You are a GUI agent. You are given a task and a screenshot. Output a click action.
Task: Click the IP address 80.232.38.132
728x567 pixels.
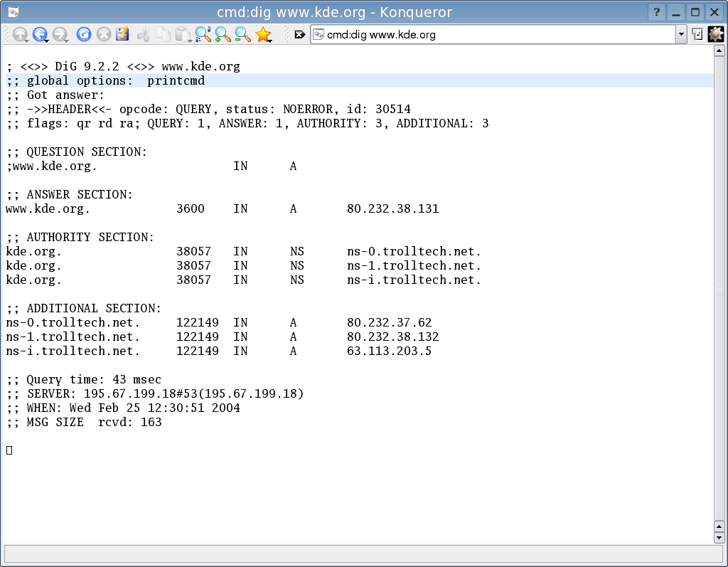392,337
